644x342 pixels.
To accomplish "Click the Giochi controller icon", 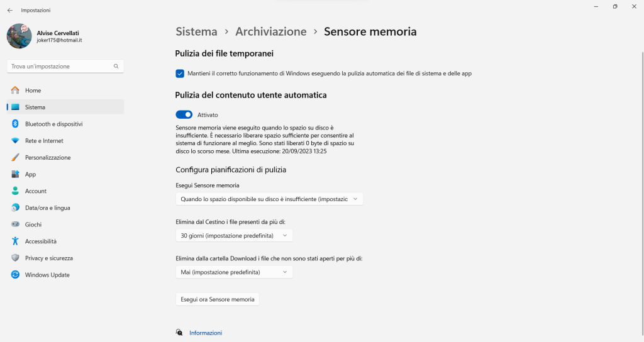I will point(15,224).
